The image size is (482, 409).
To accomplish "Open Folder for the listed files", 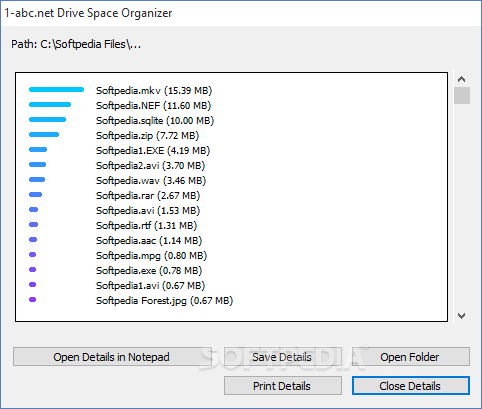I will pyautogui.click(x=411, y=357).
